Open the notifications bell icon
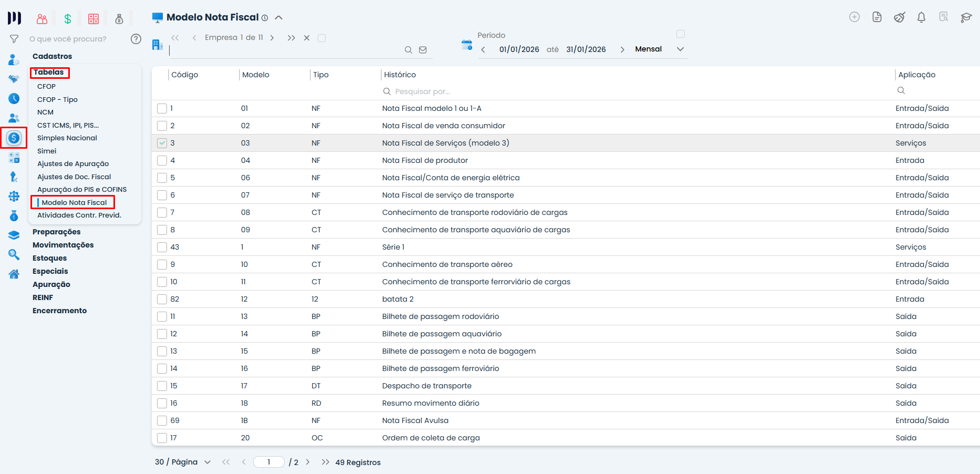The image size is (980, 474). coord(921,17)
